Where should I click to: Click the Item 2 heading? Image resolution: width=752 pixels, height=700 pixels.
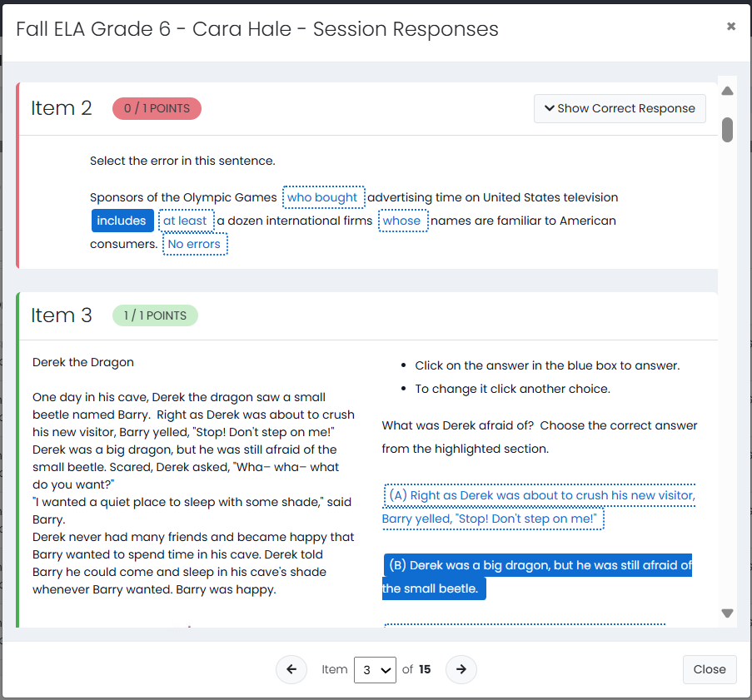pyautogui.click(x=62, y=108)
